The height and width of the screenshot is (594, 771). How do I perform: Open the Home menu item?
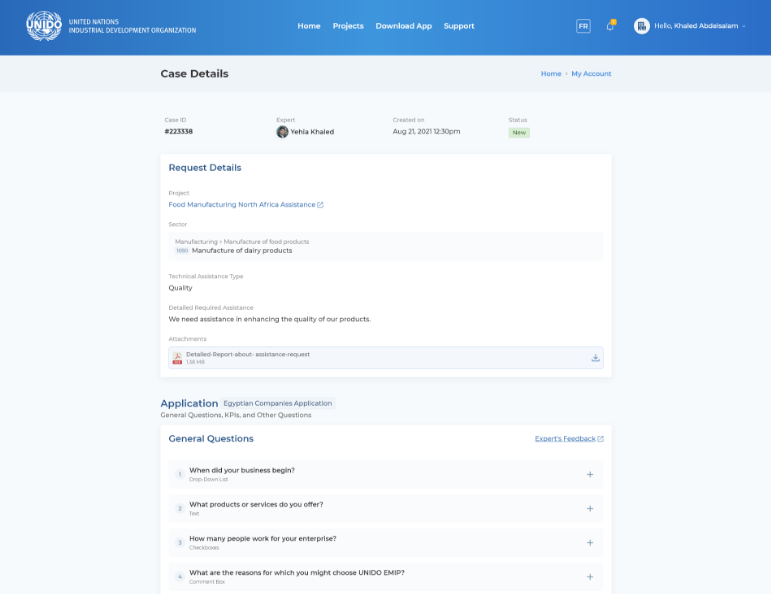[x=309, y=26]
